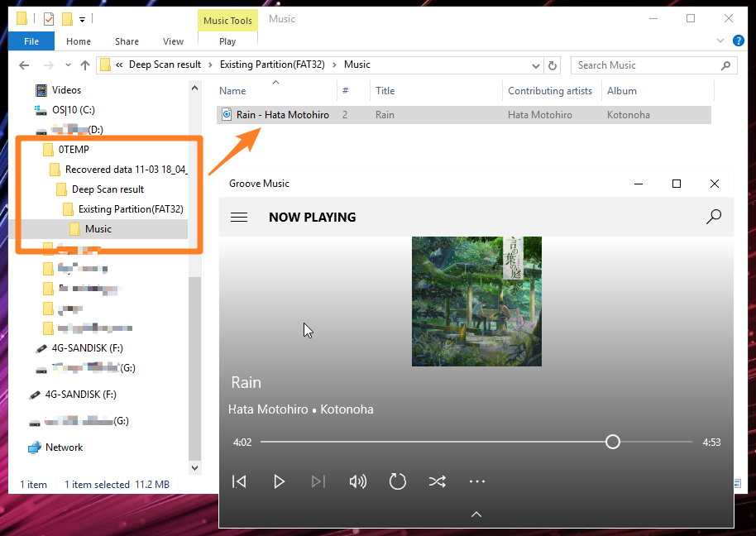Sort by the Title column header
The image size is (756, 536).
[x=385, y=91]
